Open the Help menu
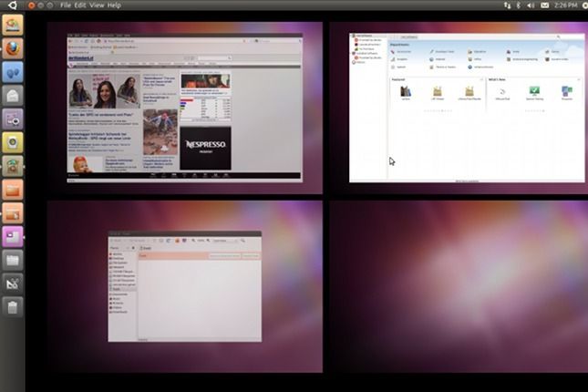The width and height of the screenshot is (588, 392). coord(114,5)
